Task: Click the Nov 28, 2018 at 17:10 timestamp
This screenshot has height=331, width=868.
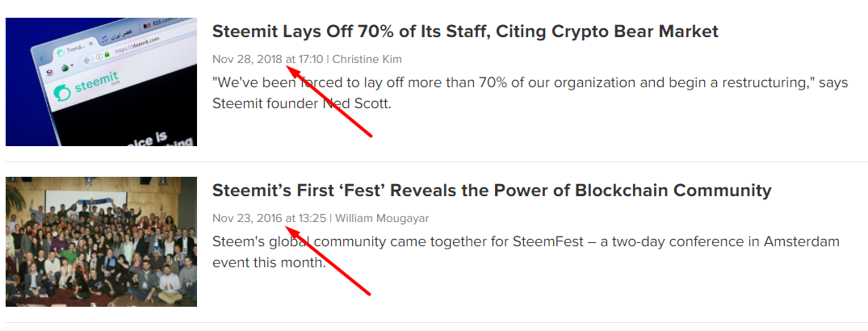Action: click(x=267, y=59)
